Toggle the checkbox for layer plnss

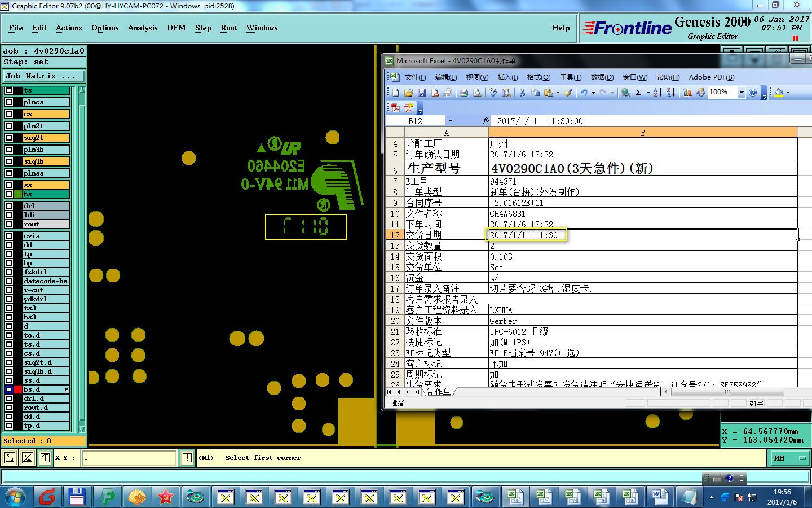[x=9, y=173]
